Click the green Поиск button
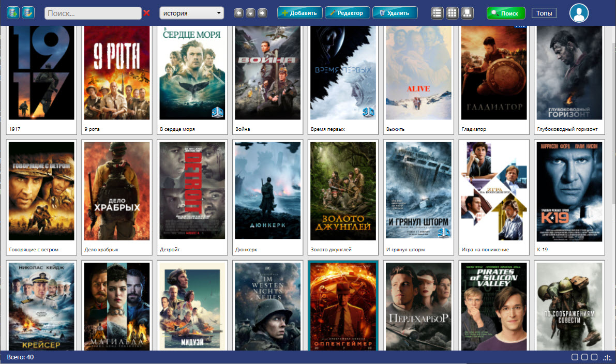 point(506,13)
